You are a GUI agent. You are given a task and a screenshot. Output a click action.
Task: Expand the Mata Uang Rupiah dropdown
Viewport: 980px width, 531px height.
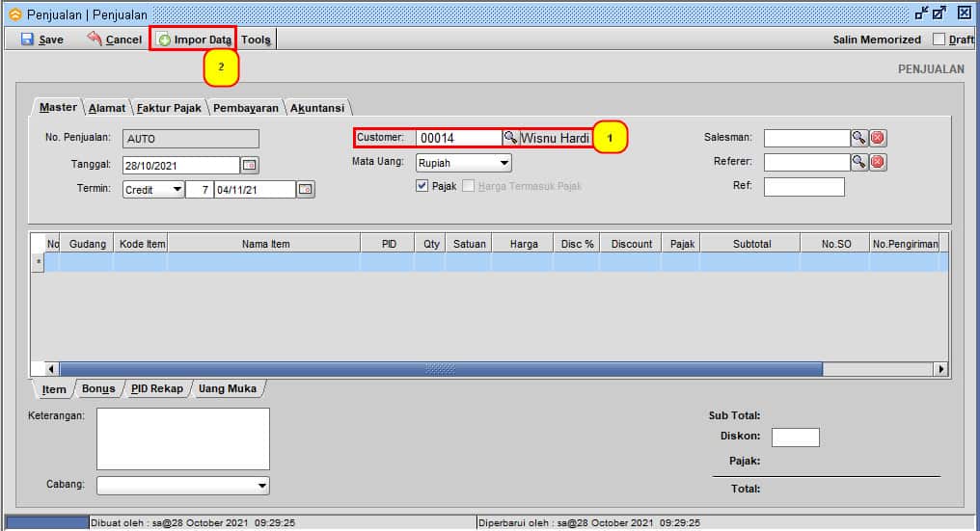pos(504,163)
